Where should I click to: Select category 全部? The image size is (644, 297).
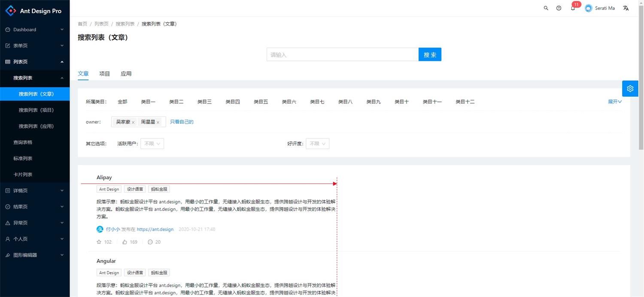(x=122, y=102)
